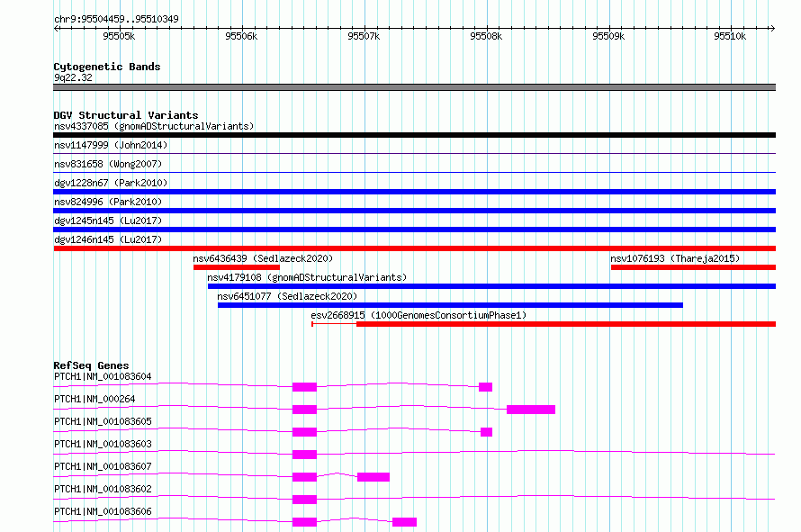
Task: Open variant dgv1246n145 (Lu2017) label
Action: 108,239
